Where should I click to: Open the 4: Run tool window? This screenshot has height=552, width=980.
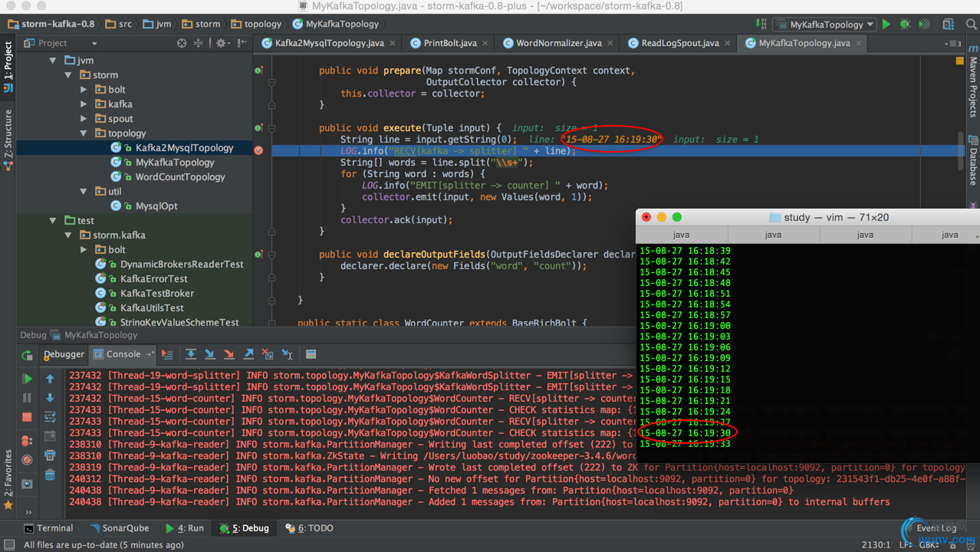pyautogui.click(x=184, y=528)
